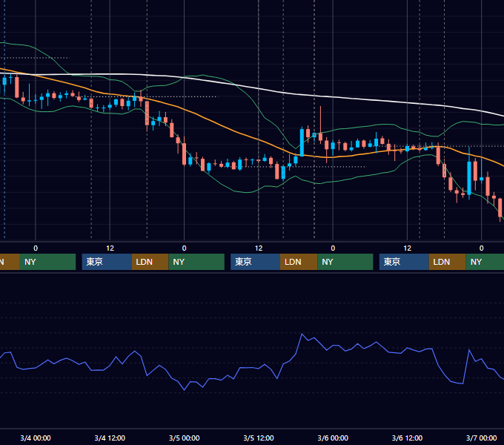Select the LDN session block on 3/4
The width and height of the screenshot is (504, 445).
point(150,262)
